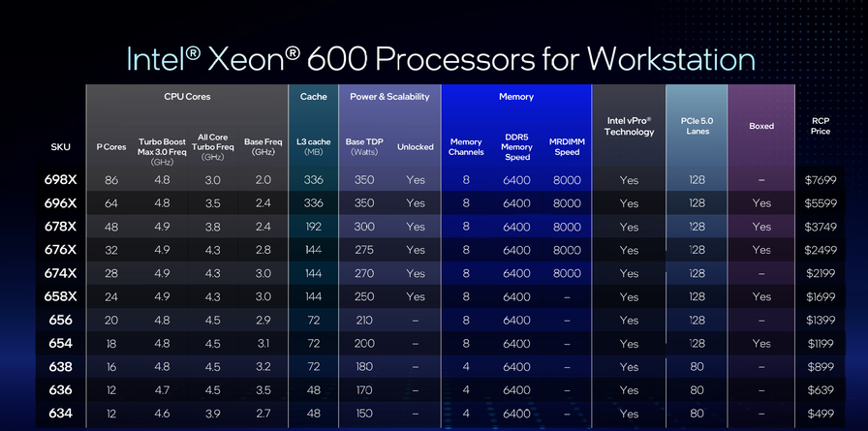Viewport: 868px width, 431px height.
Task: Click the slide title Intel Xeon 600 Processors
Action: point(441,58)
